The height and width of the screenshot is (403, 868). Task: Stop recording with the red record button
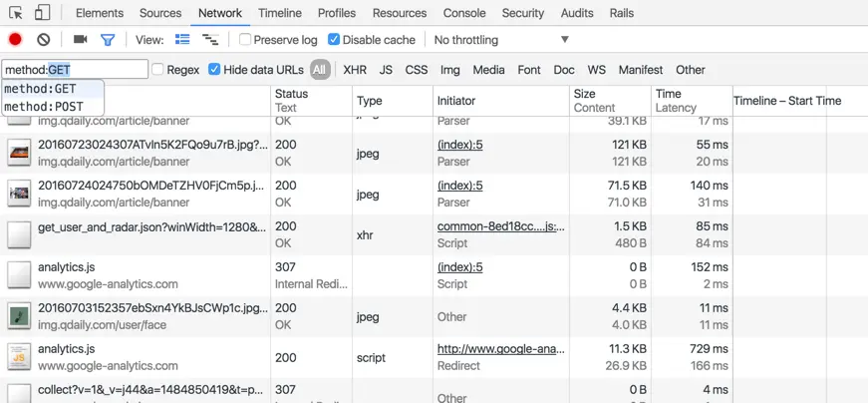click(15, 39)
